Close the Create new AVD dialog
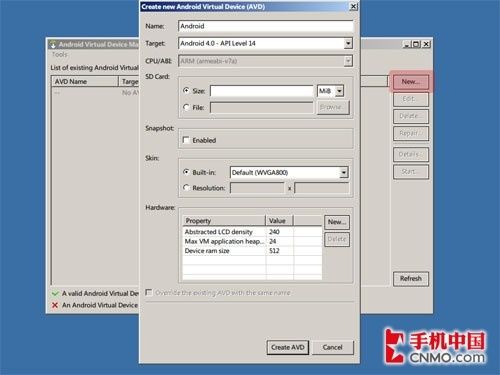500x375 pixels. (354, 7)
